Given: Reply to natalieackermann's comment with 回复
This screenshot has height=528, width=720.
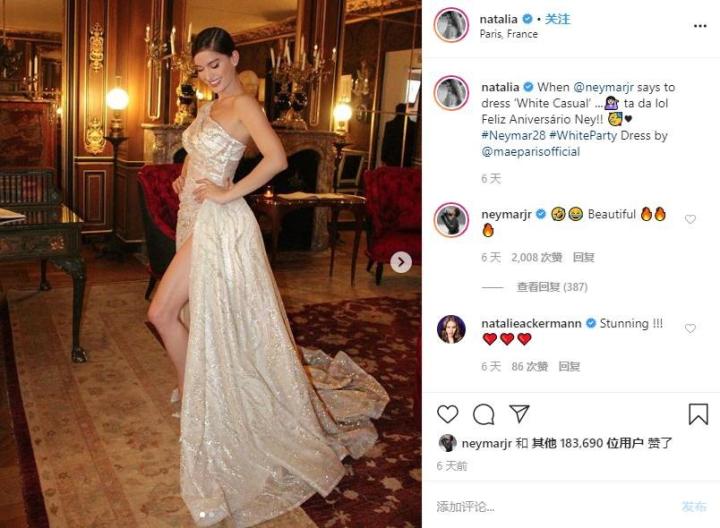Looking at the screenshot, I should [x=569, y=366].
